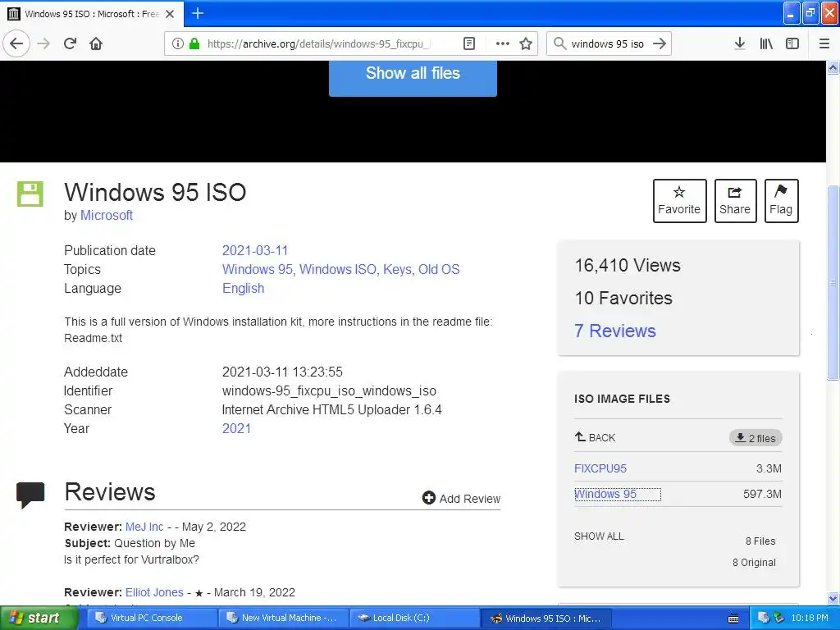The image size is (840, 630).
Task: Switch to Local Disk (C:) taskbar item
Action: pyautogui.click(x=415, y=619)
